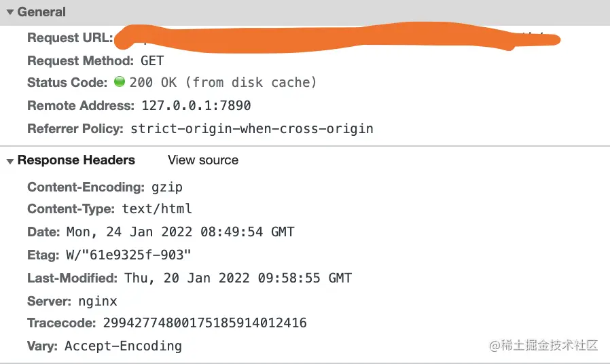Click the green status code dot
The width and height of the screenshot is (610, 364).
[x=120, y=82]
